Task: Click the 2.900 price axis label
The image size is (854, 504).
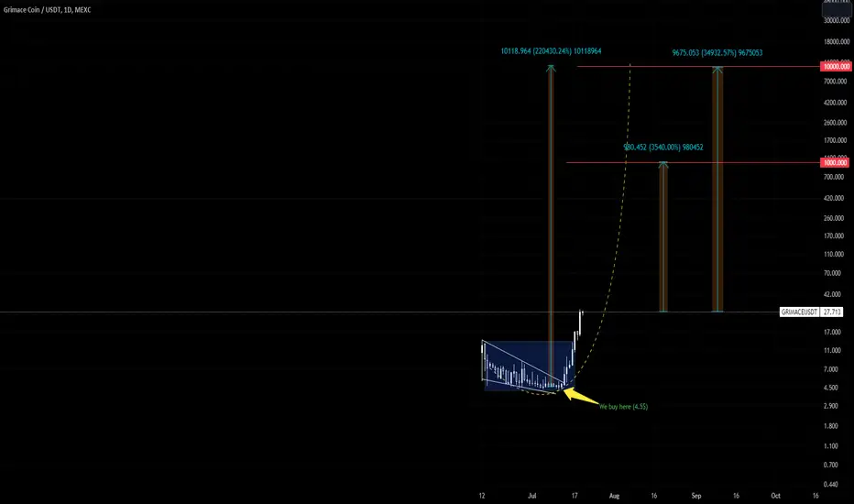Action: (x=831, y=406)
